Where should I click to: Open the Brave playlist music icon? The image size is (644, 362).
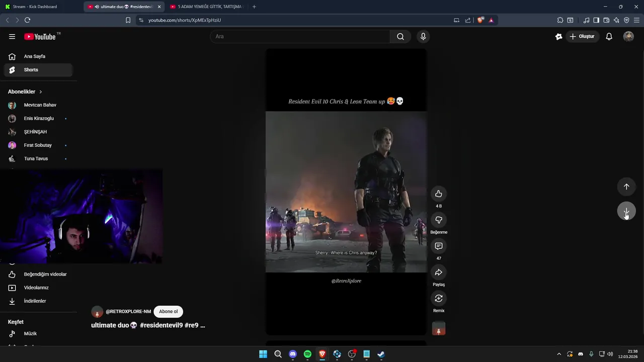[586, 20]
